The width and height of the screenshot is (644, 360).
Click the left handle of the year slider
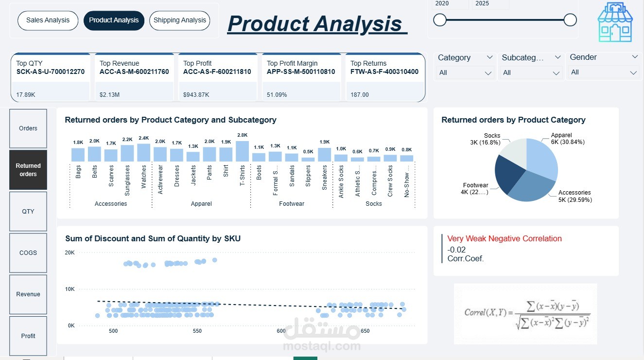(439, 20)
